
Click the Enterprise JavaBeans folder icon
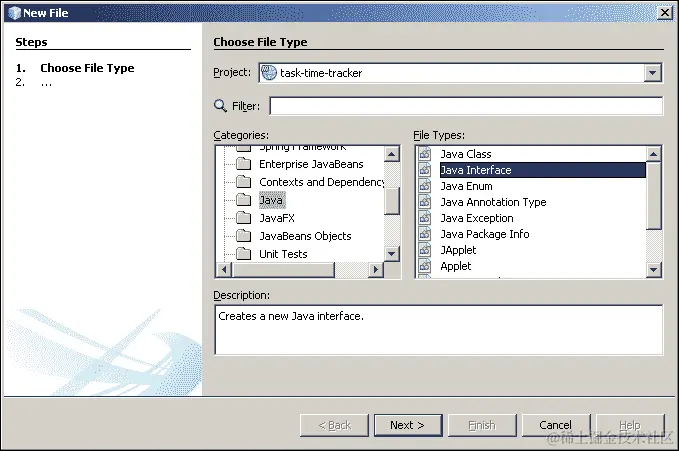coord(244,164)
